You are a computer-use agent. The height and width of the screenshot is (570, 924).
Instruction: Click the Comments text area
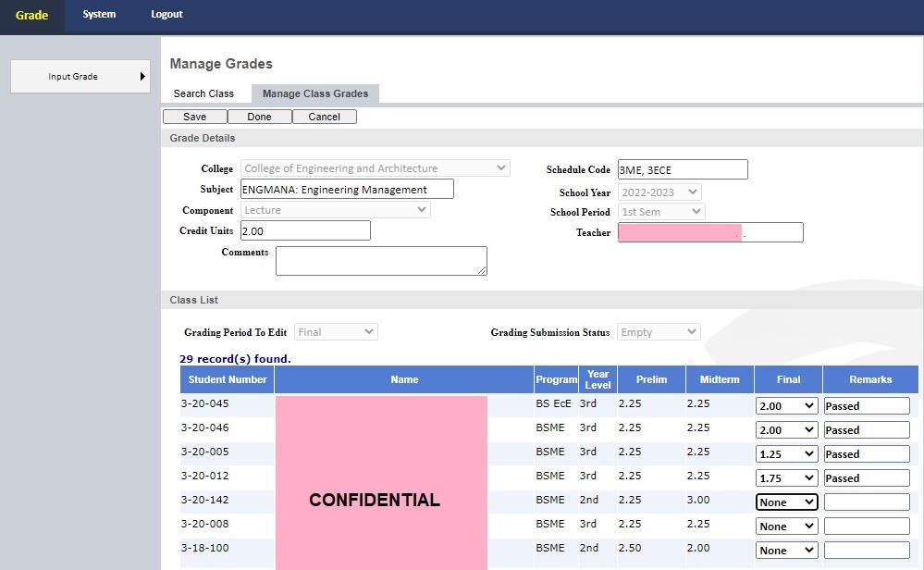[x=381, y=261]
